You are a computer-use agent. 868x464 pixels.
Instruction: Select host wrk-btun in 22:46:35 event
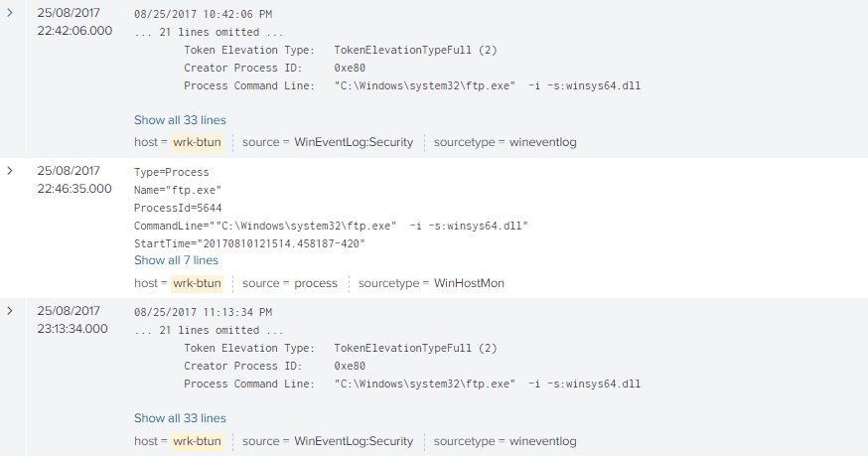tap(197, 283)
